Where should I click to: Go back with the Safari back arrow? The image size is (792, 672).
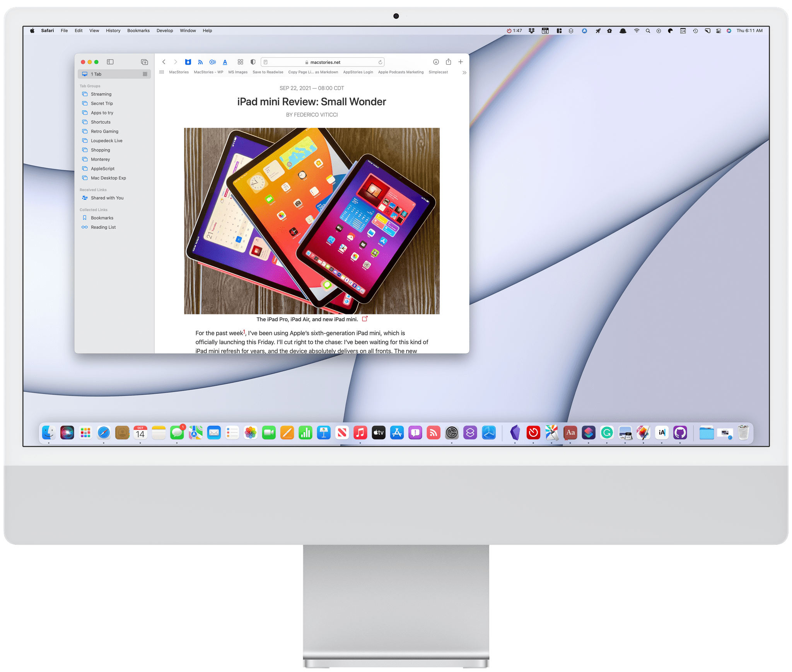[x=164, y=62]
